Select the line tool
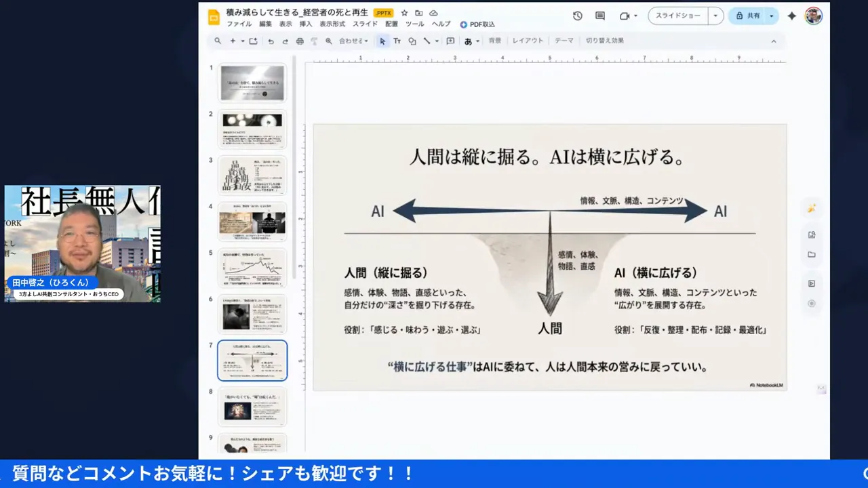 [x=426, y=41]
